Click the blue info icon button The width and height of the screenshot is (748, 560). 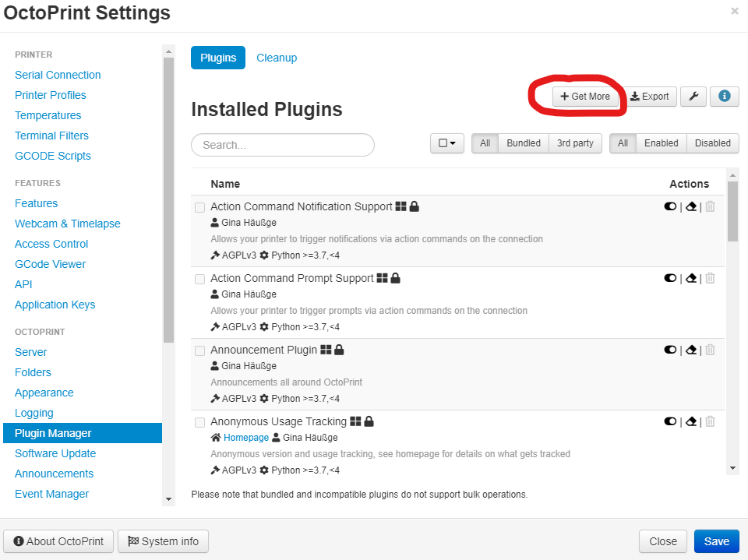(x=725, y=97)
